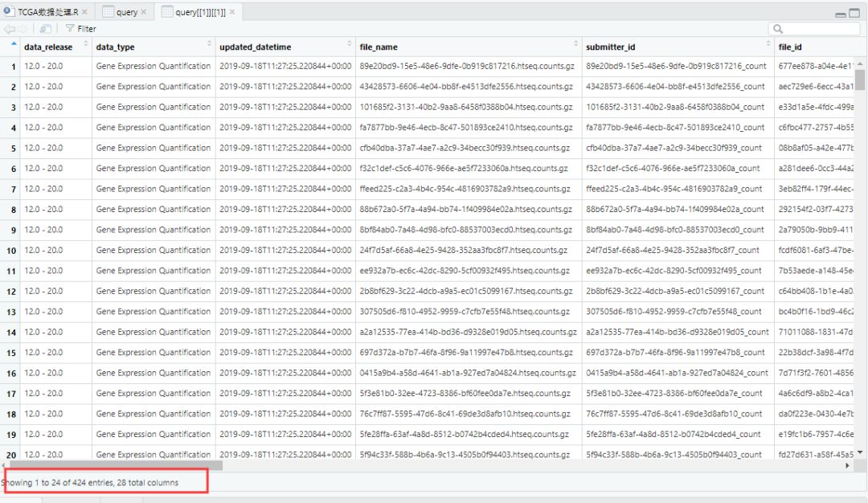Select submitter_id starting with a2a12535
The width and height of the screenshot is (868, 503).
[x=677, y=332]
